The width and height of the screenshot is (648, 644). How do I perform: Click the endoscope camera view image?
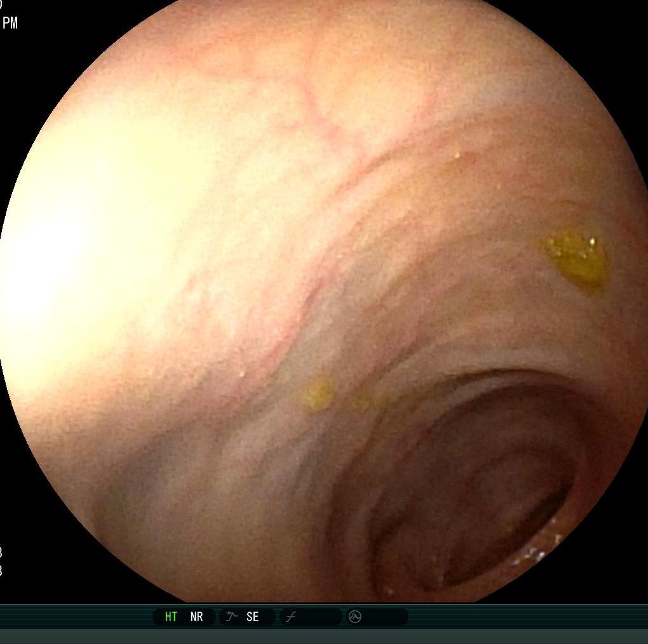[324, 301]
